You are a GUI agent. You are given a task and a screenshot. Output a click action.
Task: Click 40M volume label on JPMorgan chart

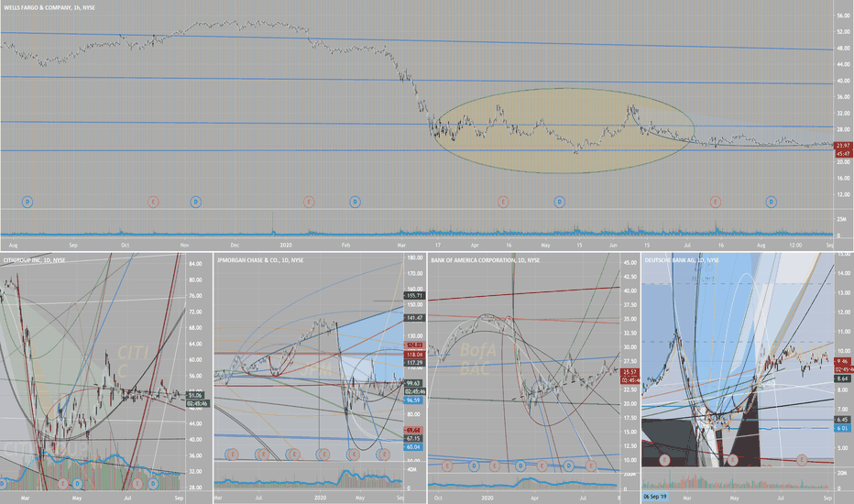(411, 470)
